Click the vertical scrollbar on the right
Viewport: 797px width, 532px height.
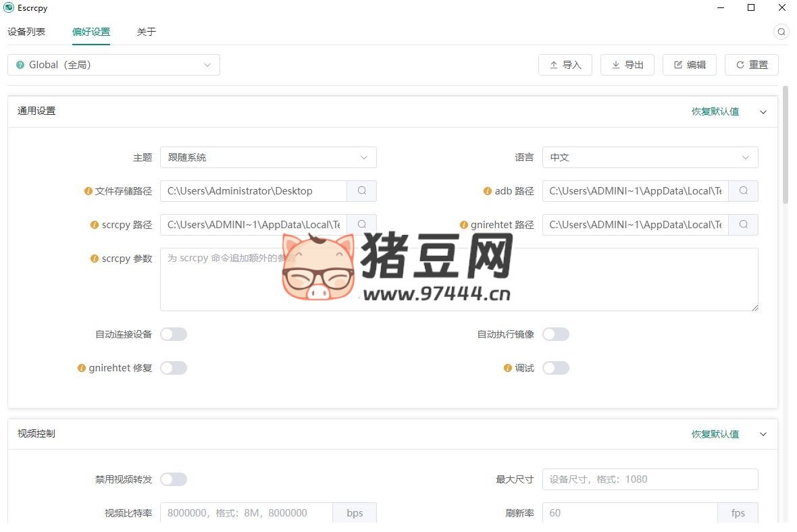(785, 144)
